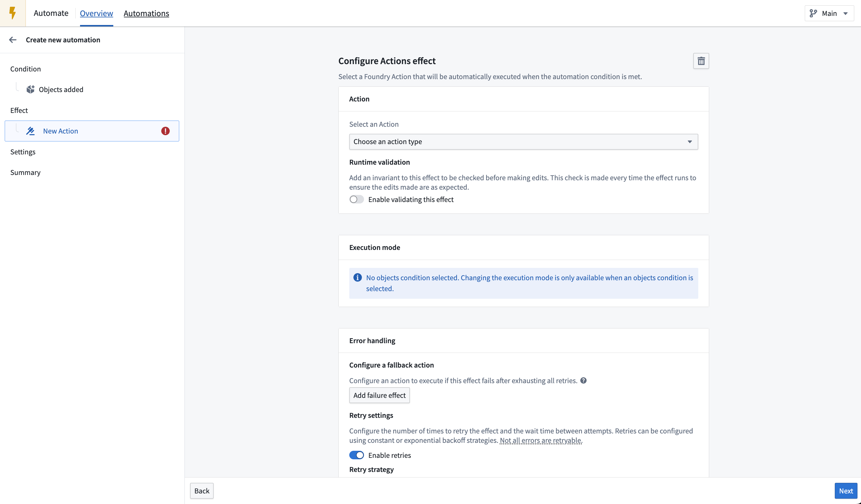Viewport: 861px width, 504px height.
Task: Select the Effect step heading
Action: point(19,110)
